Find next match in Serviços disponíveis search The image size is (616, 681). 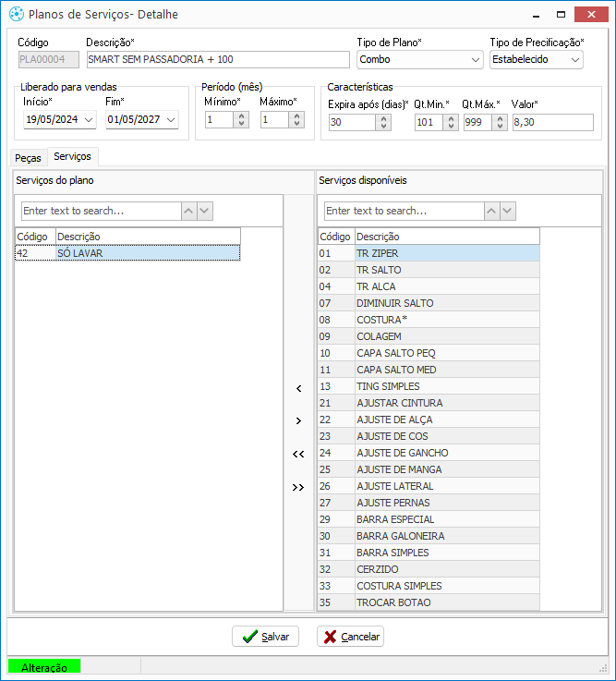point(508,211)
